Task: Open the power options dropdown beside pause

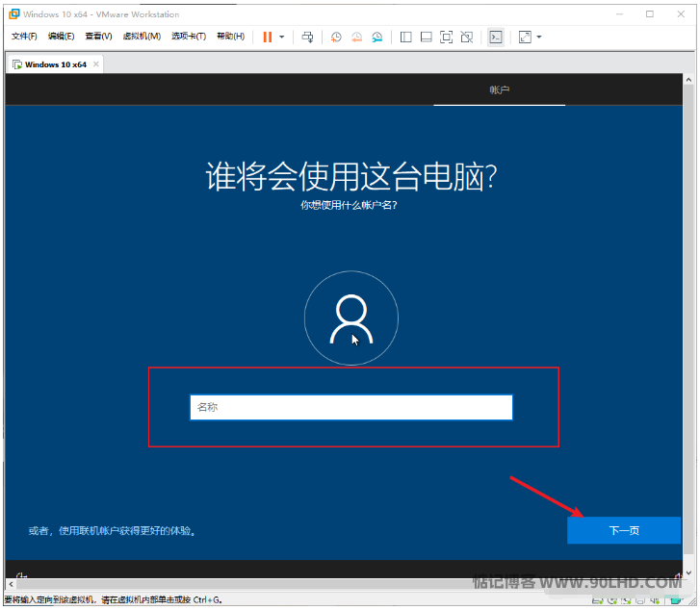Action: point(282,37)
